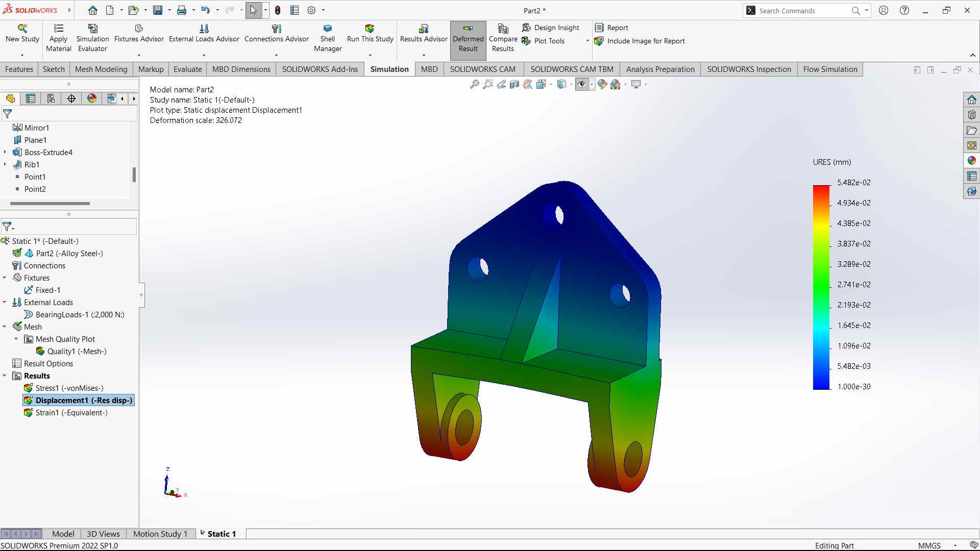Expand the Boss-Extrude4 feature
The height and width of the screenshot is (551, 980).
point(5,153)
